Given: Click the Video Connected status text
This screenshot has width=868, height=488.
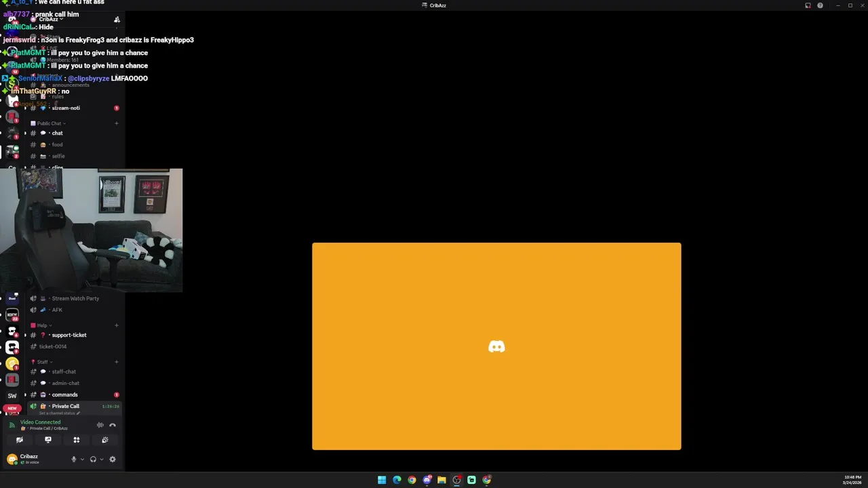Looking at the screenshot, I should (40, 422).
